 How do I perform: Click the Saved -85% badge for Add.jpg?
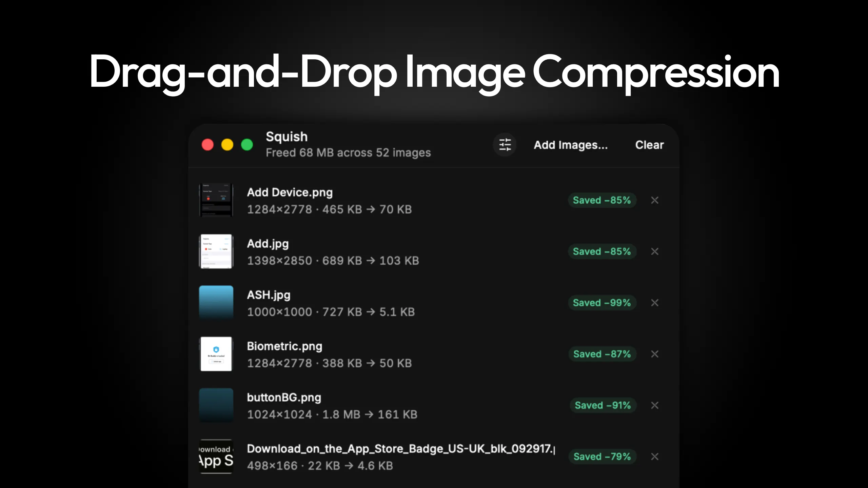point(602,251)
